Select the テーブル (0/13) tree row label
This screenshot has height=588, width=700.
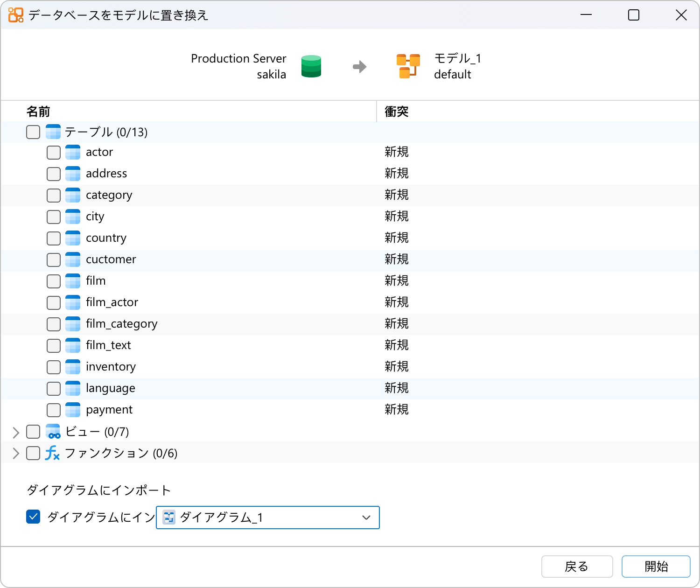[x=106, y=132]
